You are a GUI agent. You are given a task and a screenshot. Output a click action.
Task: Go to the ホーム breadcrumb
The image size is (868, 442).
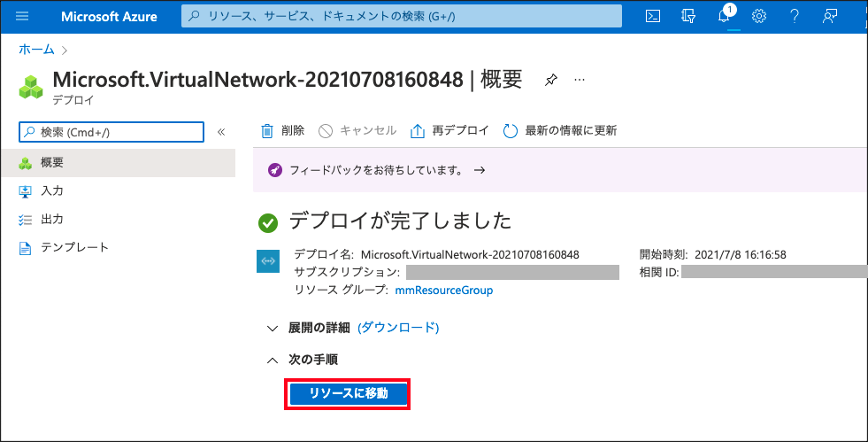point(36,50)
